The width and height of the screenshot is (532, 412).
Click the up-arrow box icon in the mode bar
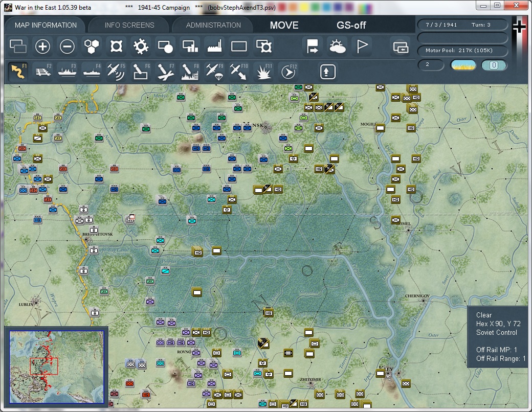pos(327,72)
